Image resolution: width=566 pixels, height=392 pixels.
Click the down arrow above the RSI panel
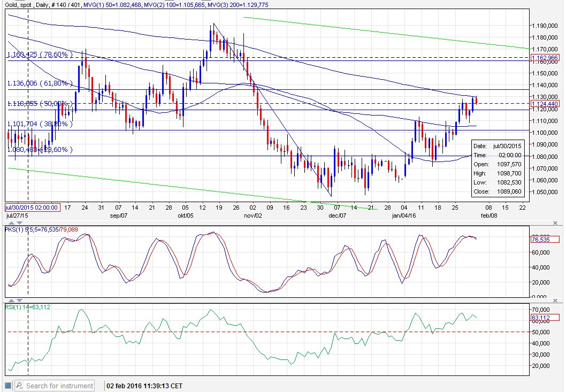(x=19, y=301)
